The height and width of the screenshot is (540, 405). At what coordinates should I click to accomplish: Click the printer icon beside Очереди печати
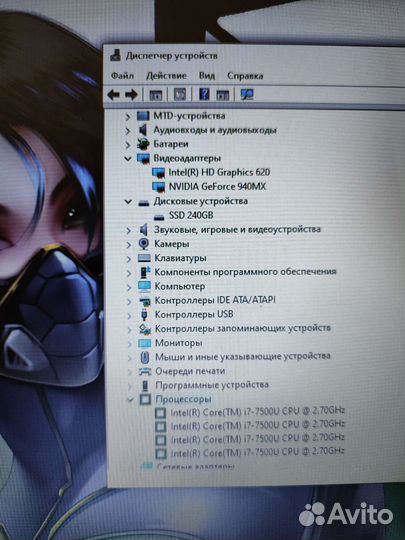[145, 371]
